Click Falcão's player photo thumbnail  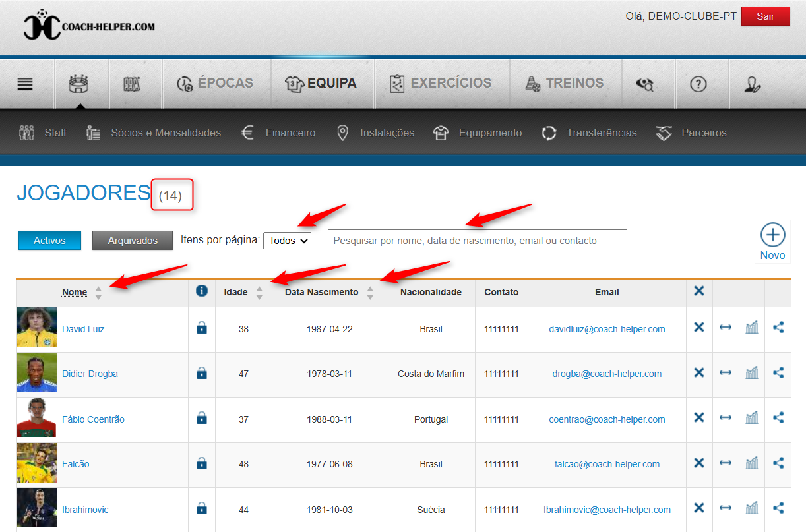point(37,463)
